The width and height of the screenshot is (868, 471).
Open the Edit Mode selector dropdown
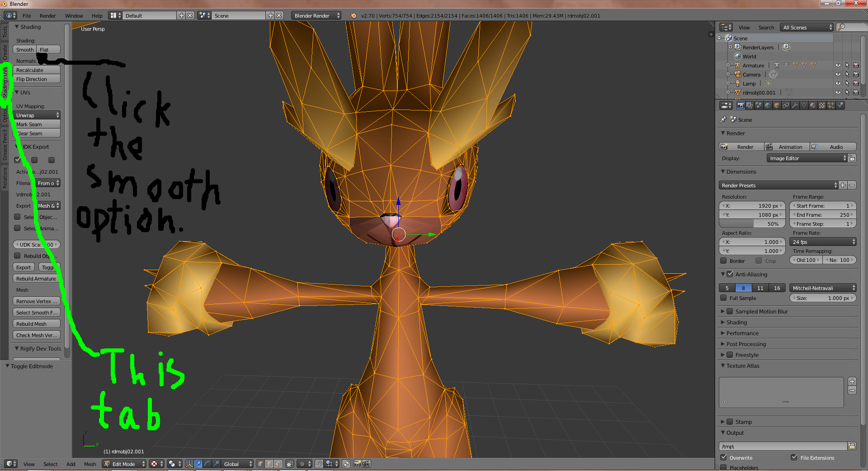point(124,464)
